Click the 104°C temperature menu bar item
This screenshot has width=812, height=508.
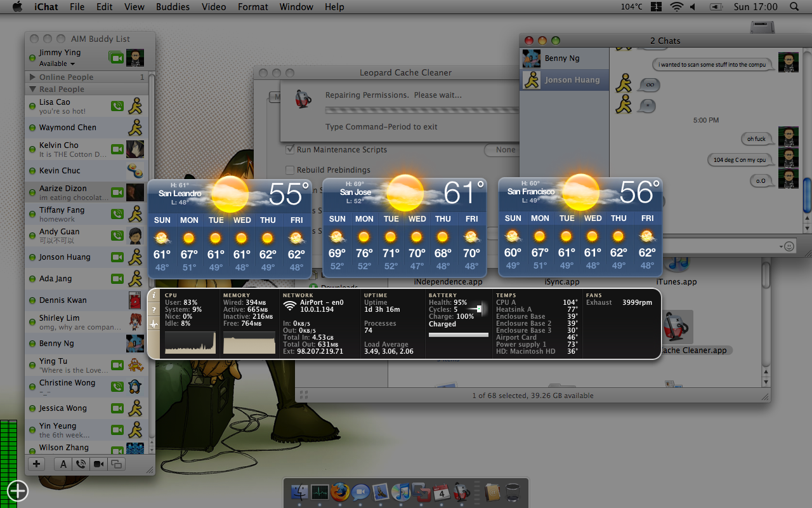[632, 7]
